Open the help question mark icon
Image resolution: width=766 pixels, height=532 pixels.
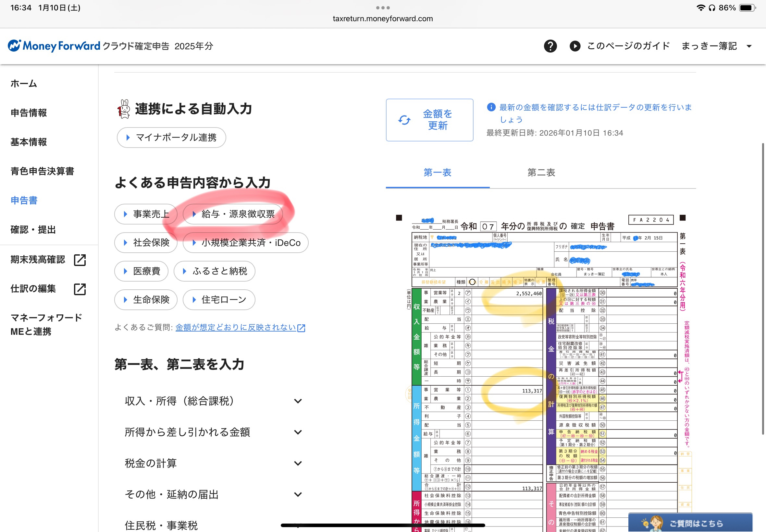tap(550, 46)
